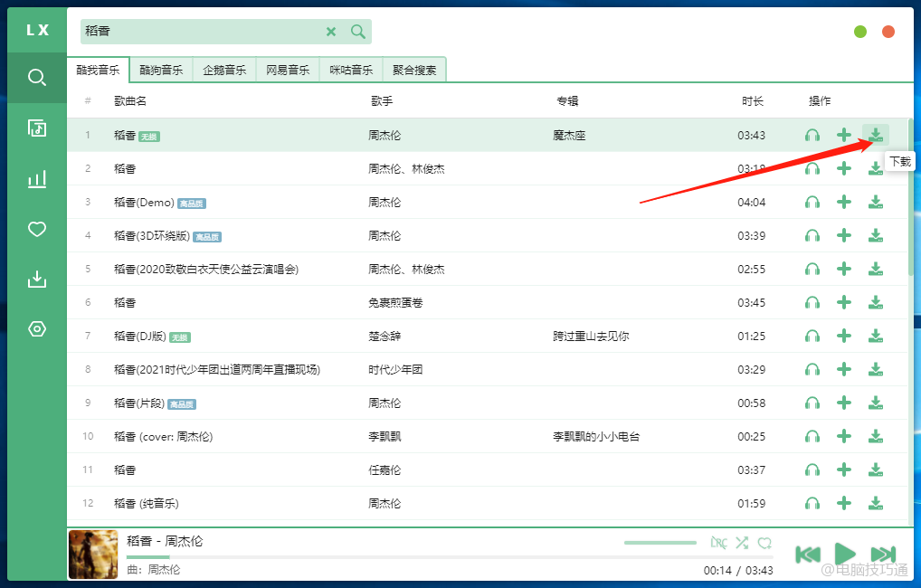The width and height of the screenshot is (921, 588).
Task: Open settings hexagon icon in sidebar
Action: pos(36,328)
